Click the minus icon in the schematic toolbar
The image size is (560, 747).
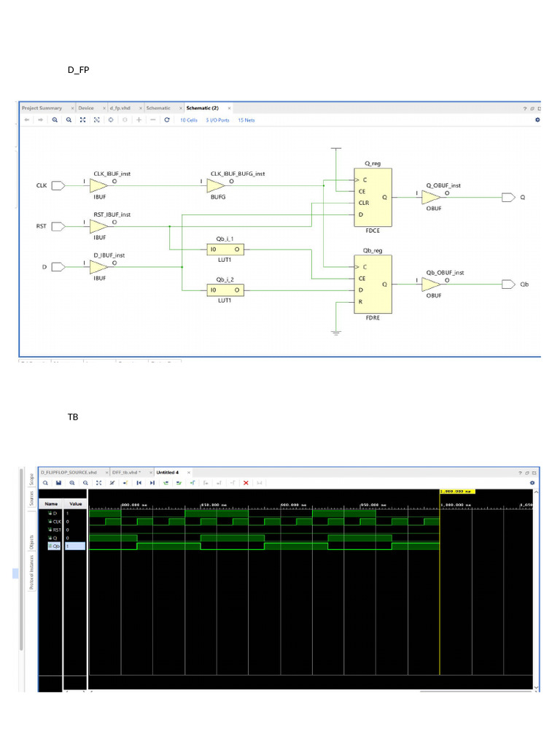[x=153, y=120]
